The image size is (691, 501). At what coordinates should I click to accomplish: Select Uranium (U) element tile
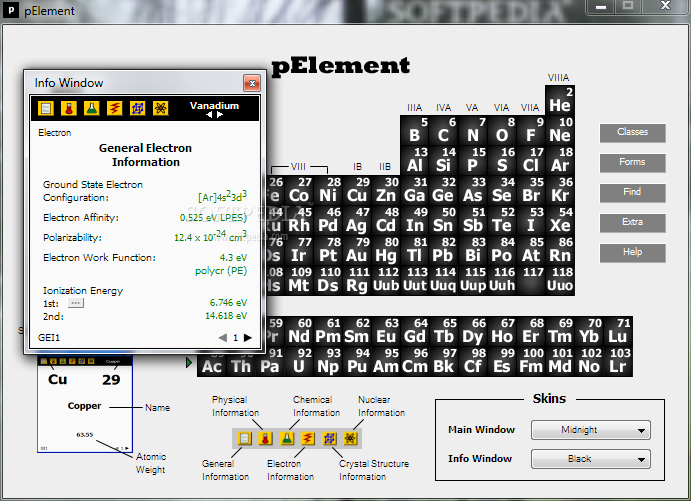coord(299,361)
